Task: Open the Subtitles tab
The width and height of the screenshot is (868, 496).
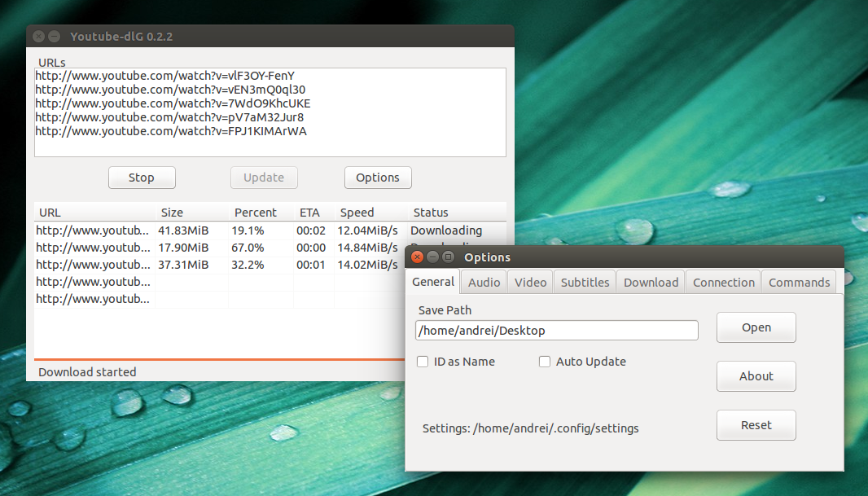Action: click(x=585, y=283)
